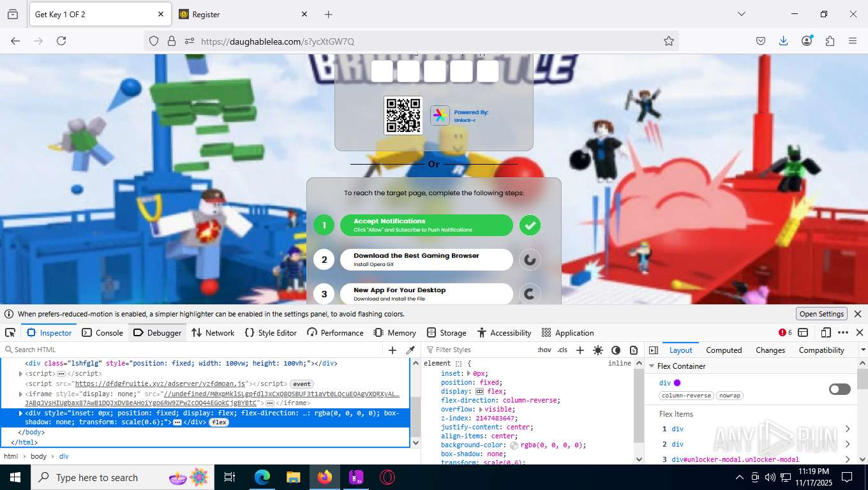Toggle the :hov pseudo-class panel
The image size is (868, 490).
544,350
